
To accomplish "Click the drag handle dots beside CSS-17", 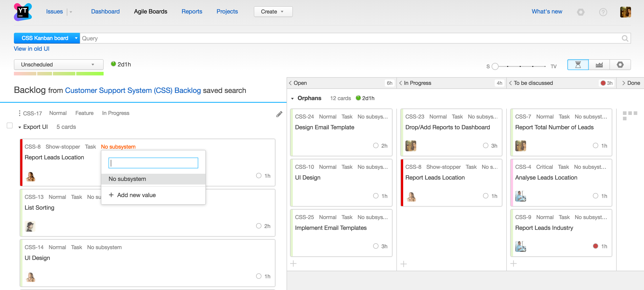I will click(19, 113).
